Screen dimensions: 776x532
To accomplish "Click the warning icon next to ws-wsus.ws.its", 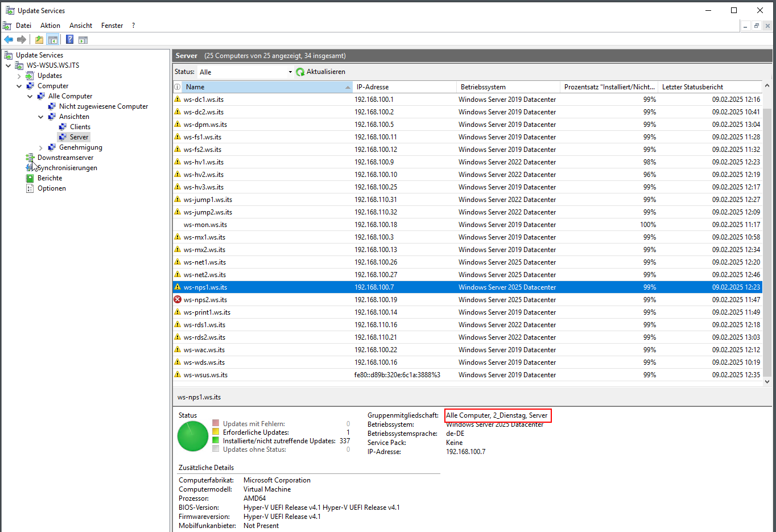I will [x=178, y=374].
